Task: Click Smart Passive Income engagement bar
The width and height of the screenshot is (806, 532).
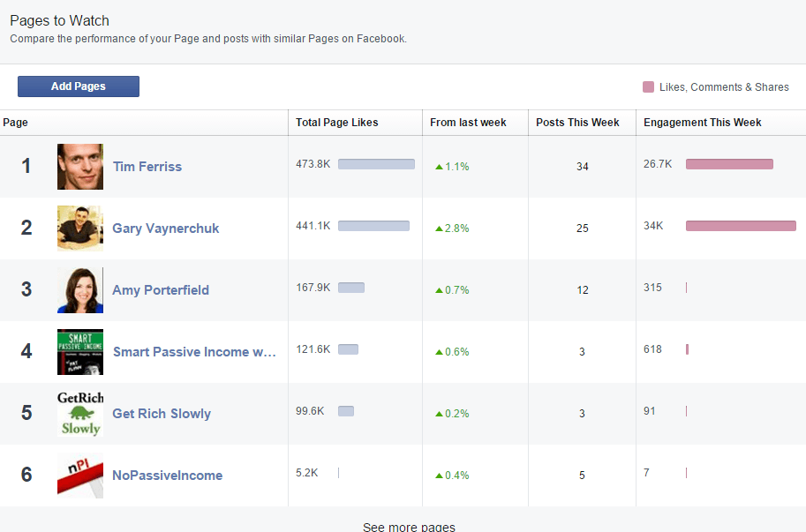Action: click(687, 349)
